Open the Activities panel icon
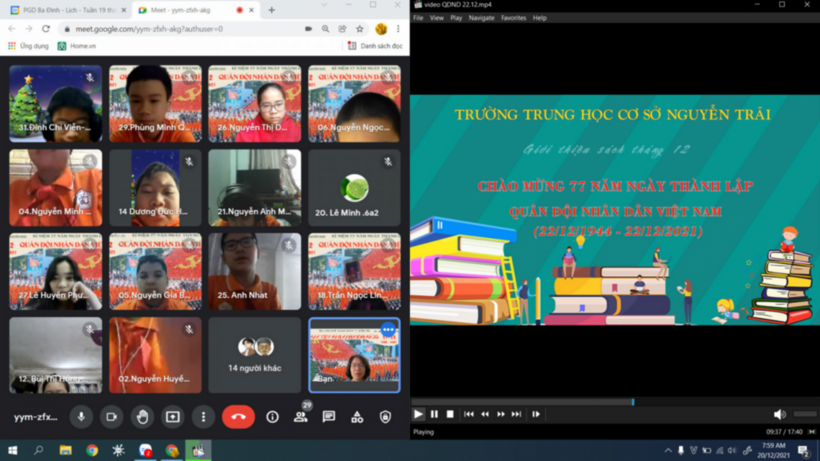Screen dimensions: 820x461 tap(357, 417)
